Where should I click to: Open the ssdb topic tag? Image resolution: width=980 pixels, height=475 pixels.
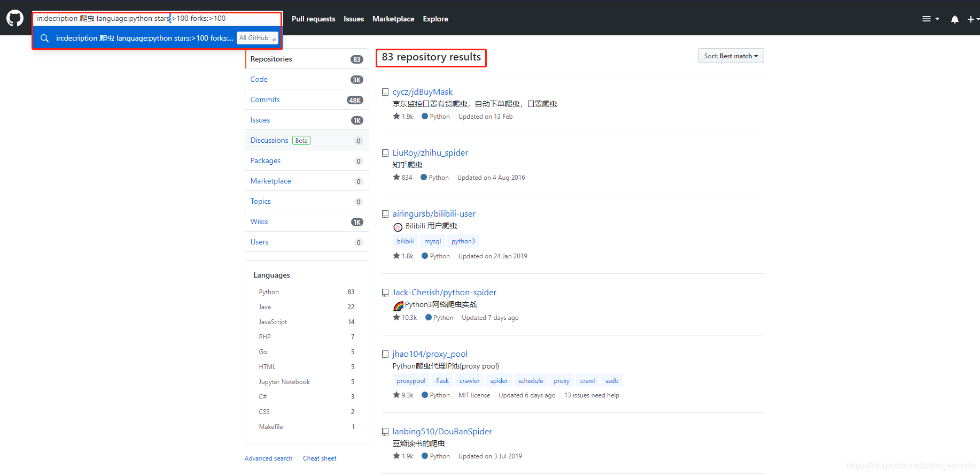tap(612, 381)
